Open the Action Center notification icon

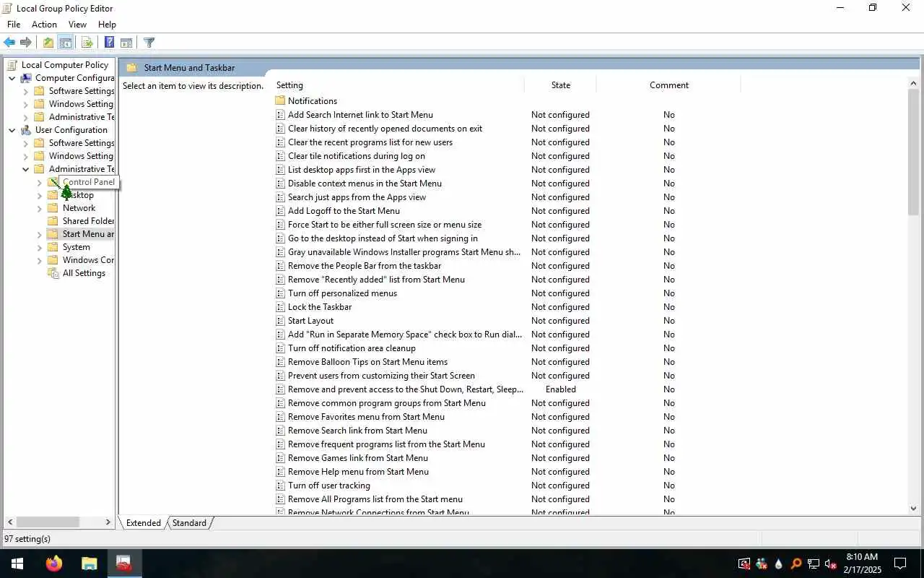click(x=901, y=564)
